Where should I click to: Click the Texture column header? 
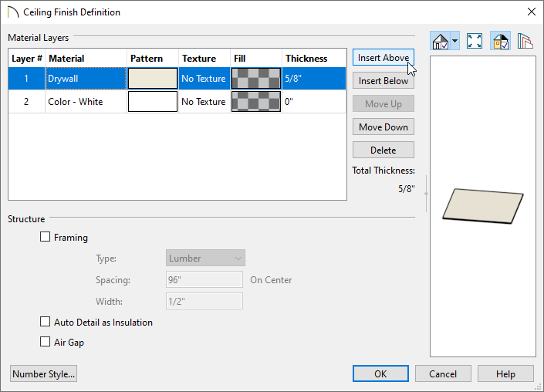pyautogui.click(x=204, y=59)
